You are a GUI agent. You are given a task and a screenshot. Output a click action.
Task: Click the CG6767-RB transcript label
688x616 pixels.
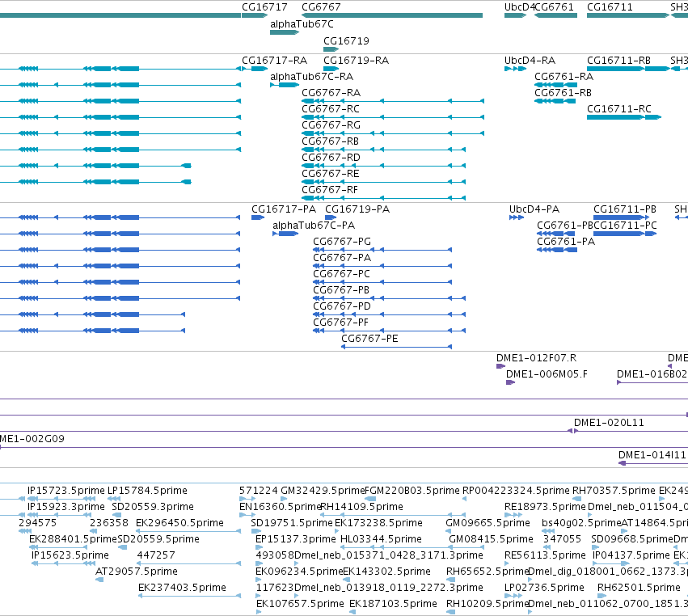tap(331, 141)
